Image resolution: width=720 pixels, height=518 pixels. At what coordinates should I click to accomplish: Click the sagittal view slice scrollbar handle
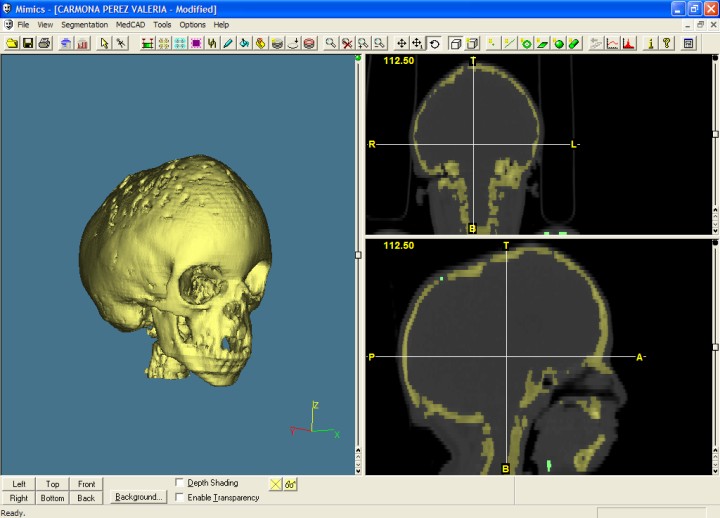point(715,347)
